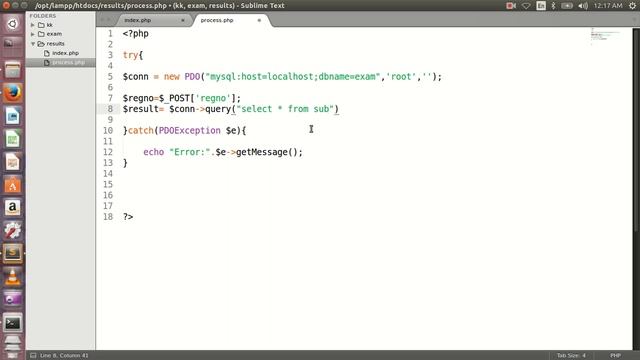Click the $regno=$_POST['regno'] line
Screen dimensions: 640x360
coord(182,98)
